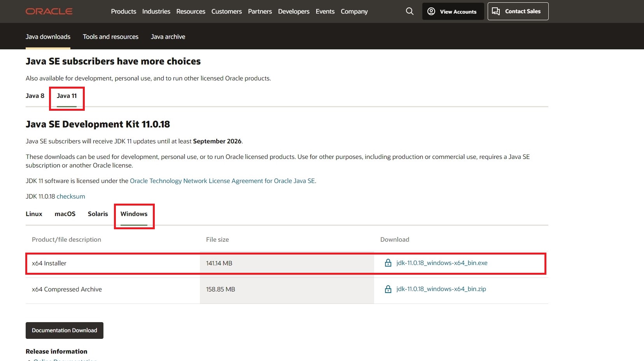Select the Java downloads tab

[x=48, y=37]
